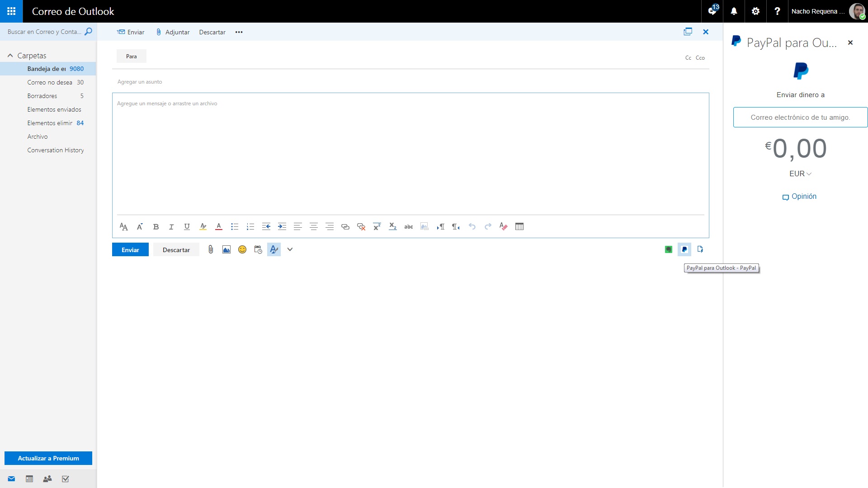Expand more options chevron next to formatting toggle
The width and height of the screenshot is (868, 488).
(x=290, y=249)
